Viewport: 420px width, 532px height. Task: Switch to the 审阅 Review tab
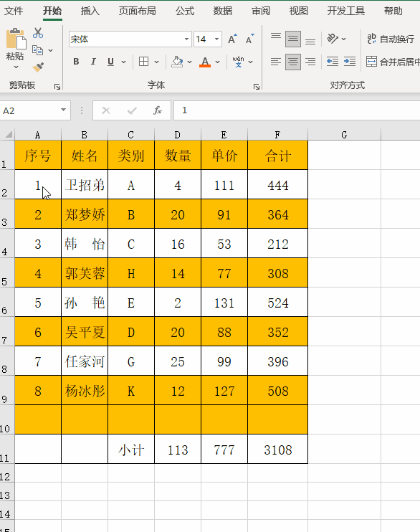(x=261, y=11)
